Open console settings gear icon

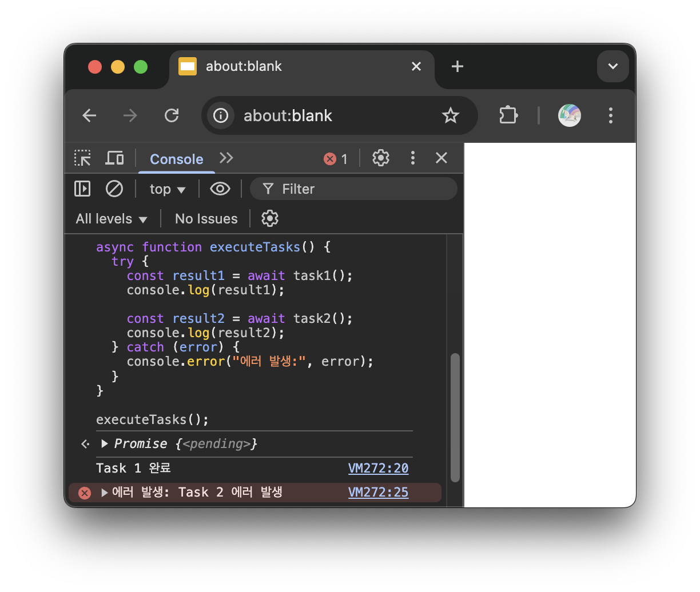tap(270, 218)
